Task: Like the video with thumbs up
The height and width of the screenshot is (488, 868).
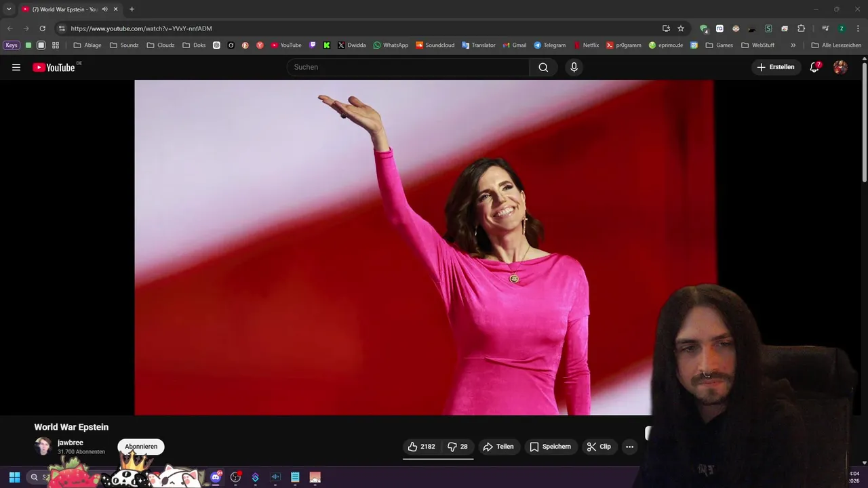Action: 421,447
